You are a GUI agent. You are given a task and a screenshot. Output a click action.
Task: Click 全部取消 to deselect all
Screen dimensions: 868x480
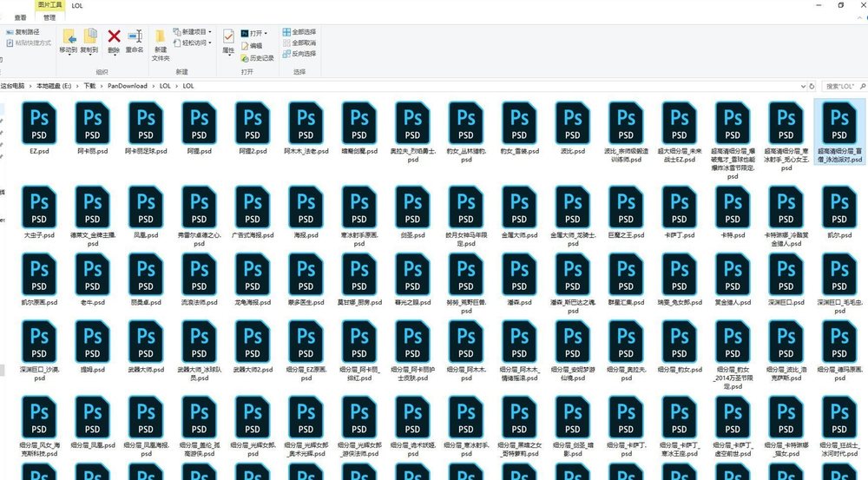point(299,43)
